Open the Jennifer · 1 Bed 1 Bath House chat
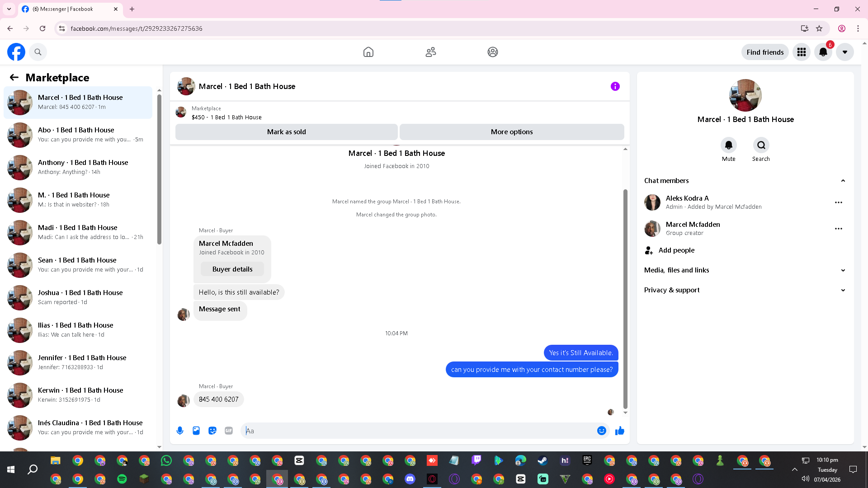 (78, 363)
